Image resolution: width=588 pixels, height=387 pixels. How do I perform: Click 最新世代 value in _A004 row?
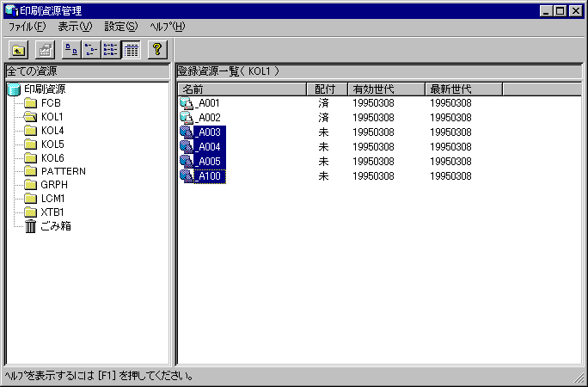click(450, 147)
